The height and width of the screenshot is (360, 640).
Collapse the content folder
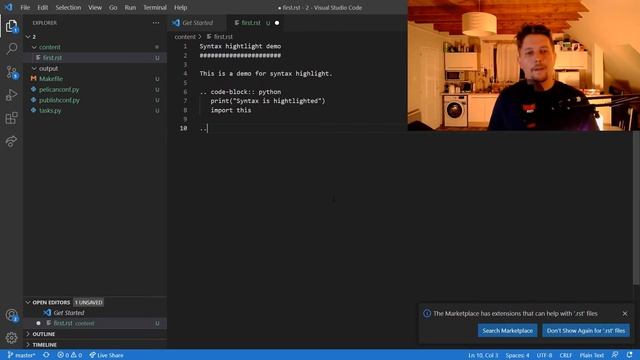pos(34,47)
